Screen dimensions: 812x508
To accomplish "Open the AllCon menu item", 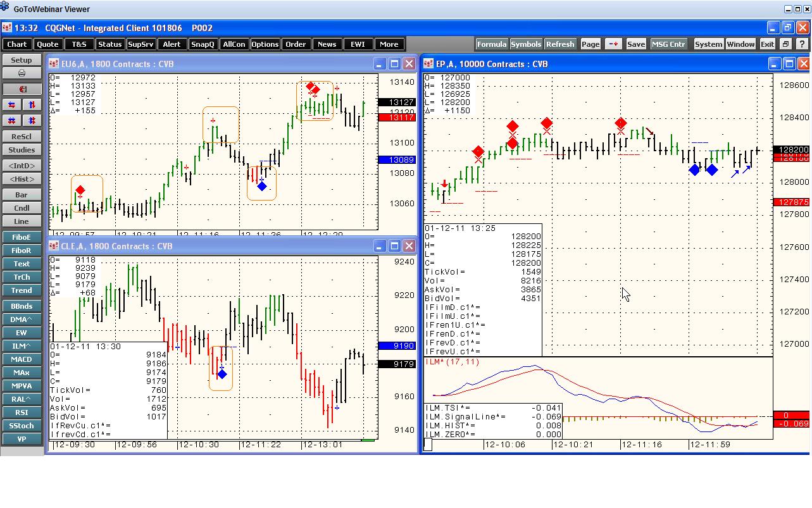I will pos(234,44).
